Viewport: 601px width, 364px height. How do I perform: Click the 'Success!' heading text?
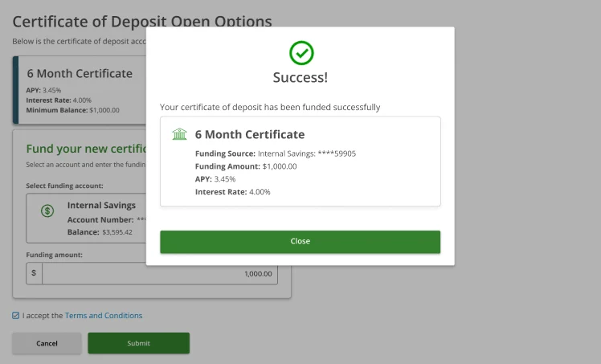point(300,77)
